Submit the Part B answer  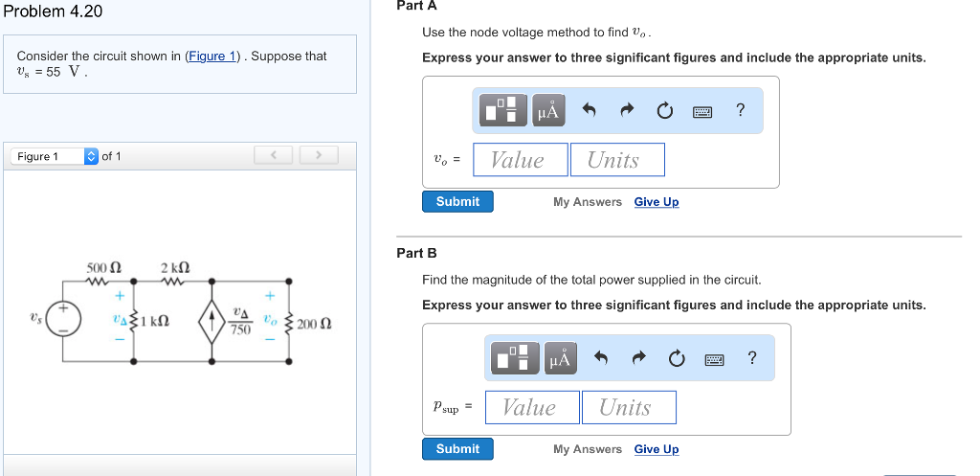[457, 448]
